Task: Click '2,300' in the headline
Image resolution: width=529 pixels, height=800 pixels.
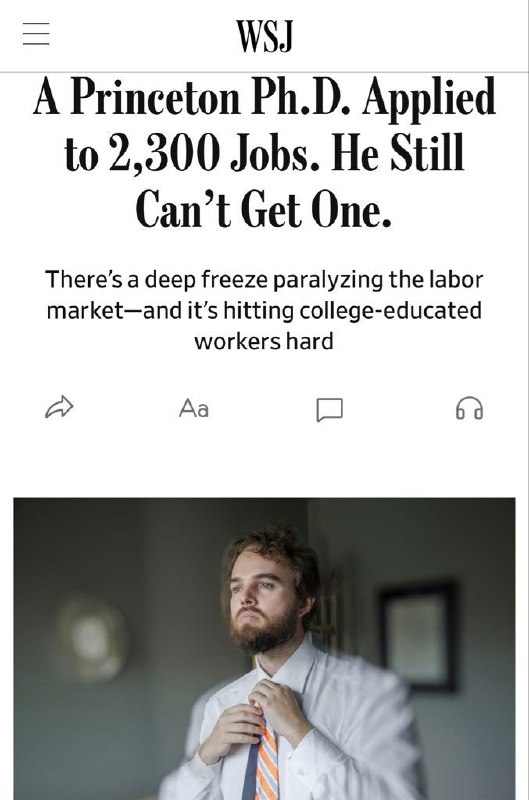Action: coord(164,154)
